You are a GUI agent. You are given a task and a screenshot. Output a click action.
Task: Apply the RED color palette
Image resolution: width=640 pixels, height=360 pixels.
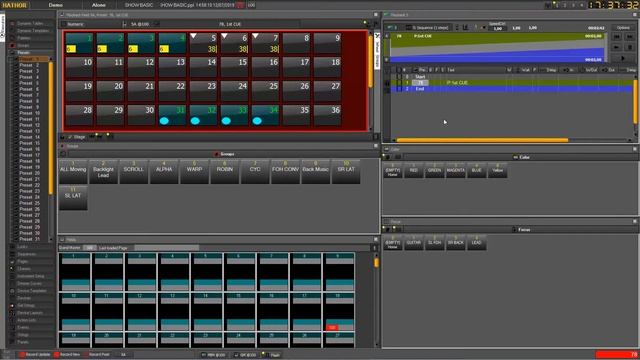click(413, 170)
